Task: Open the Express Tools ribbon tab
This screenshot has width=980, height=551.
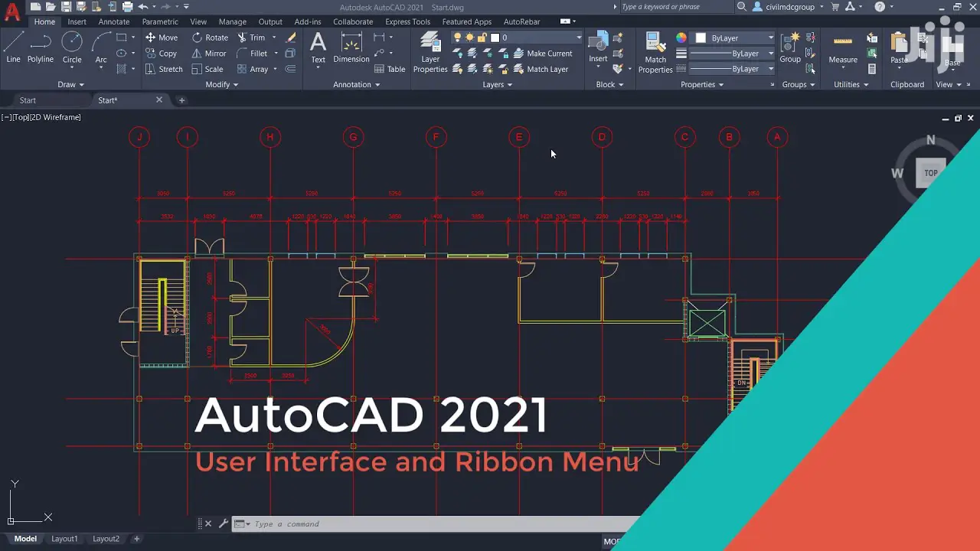Action: pos(407,21)
